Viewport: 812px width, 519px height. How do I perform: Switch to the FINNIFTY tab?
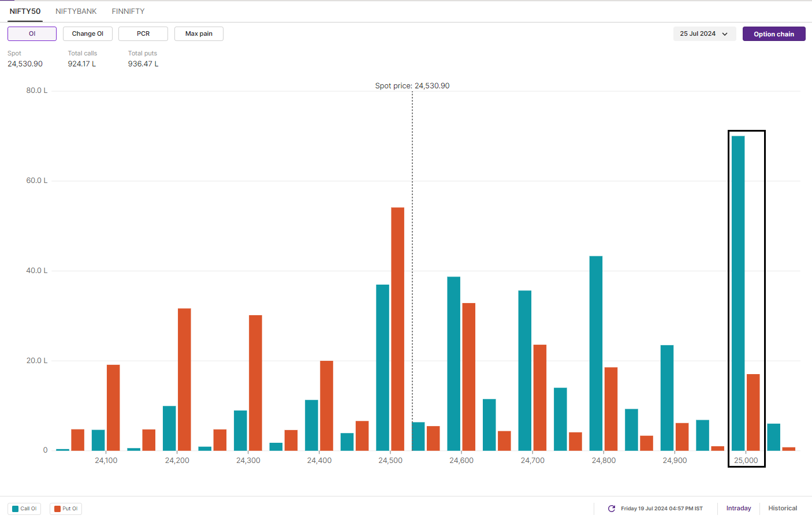(x=128, y=11)
